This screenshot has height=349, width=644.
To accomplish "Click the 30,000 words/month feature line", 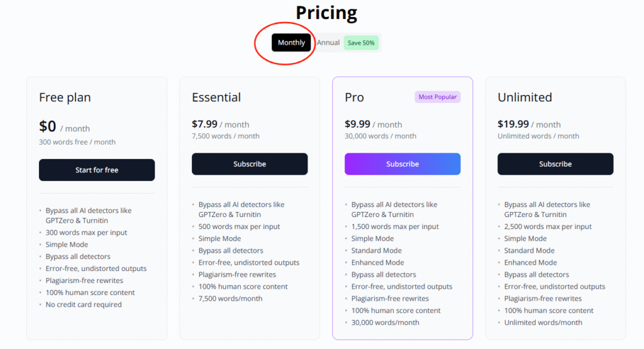I will pyautogui.click(x=385, y=323).
